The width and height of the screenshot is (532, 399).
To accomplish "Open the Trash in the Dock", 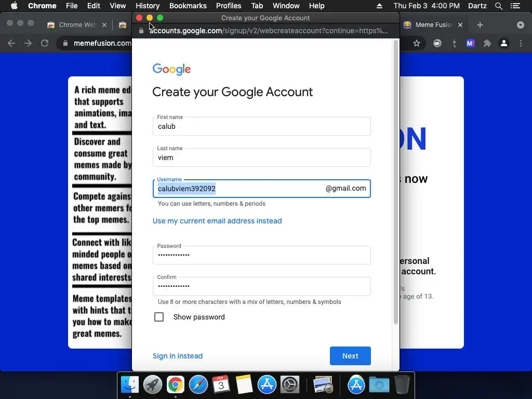I will 402,384.
